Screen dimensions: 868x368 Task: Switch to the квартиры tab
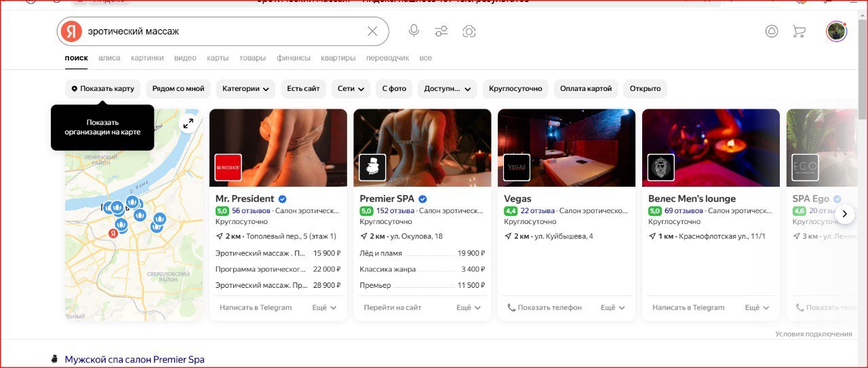point(338,58)
